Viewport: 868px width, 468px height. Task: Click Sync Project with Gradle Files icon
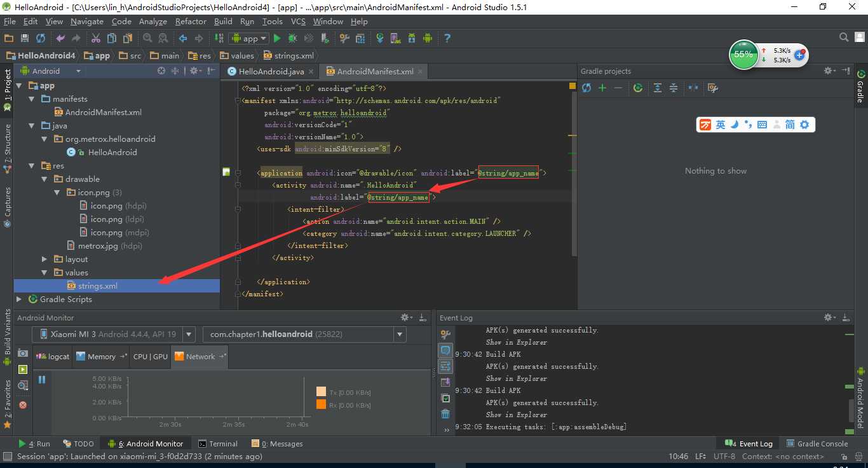[380, 38]
